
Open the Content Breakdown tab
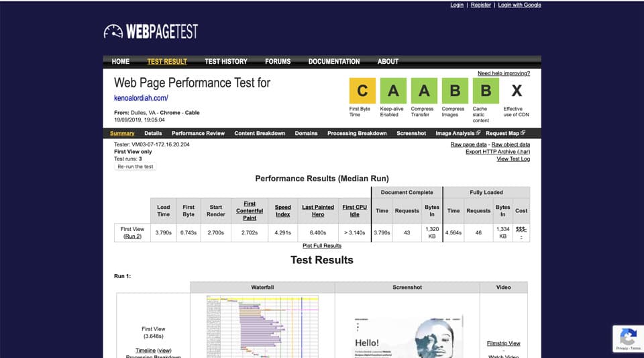tap(260, 133)
